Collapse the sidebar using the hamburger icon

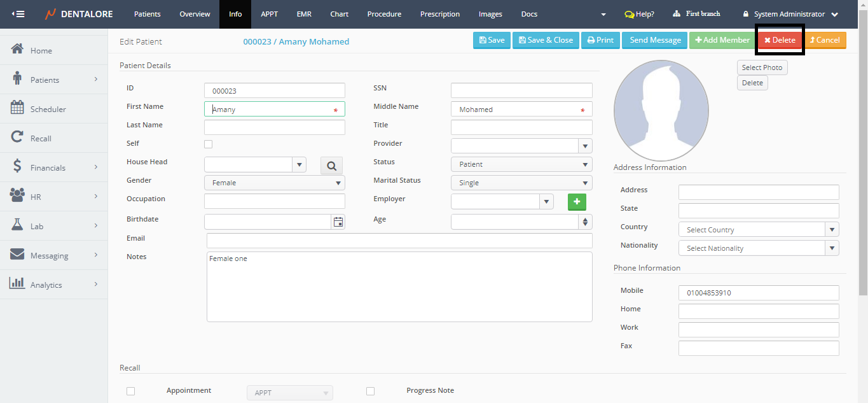pos(18,14)
